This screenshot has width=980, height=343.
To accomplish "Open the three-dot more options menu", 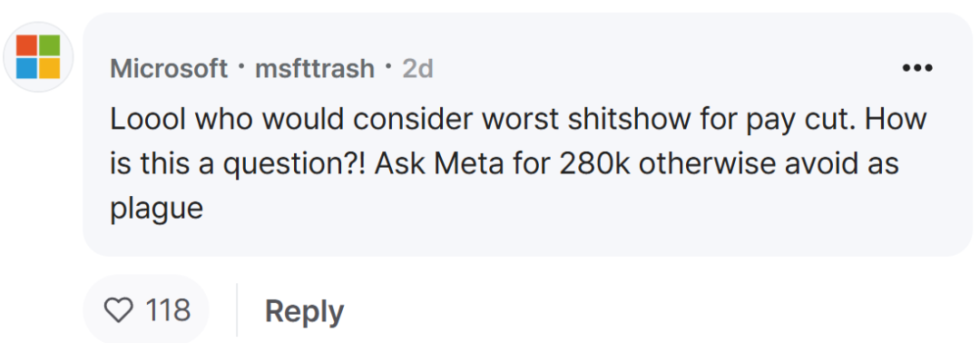I will point(918,67).
